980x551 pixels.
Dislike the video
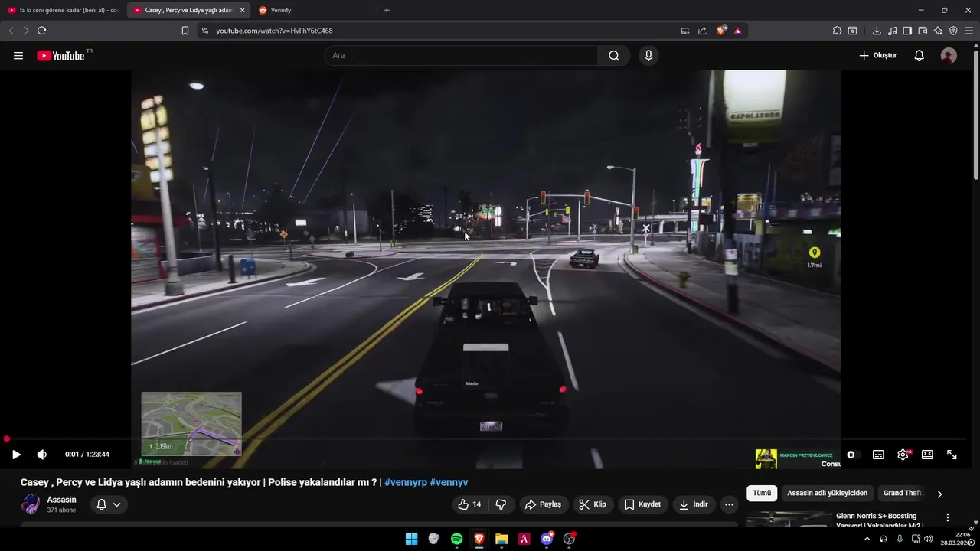click(501, 504)
